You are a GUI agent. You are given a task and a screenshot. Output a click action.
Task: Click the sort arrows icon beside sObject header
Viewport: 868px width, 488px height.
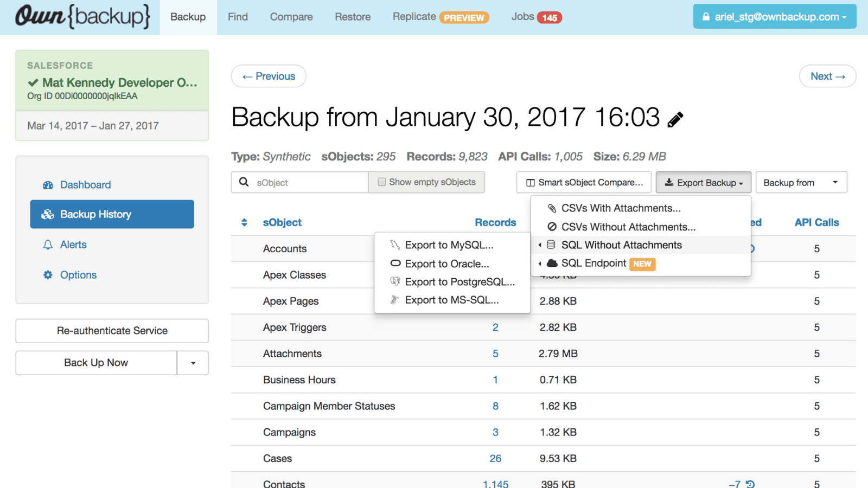(244, 222)
